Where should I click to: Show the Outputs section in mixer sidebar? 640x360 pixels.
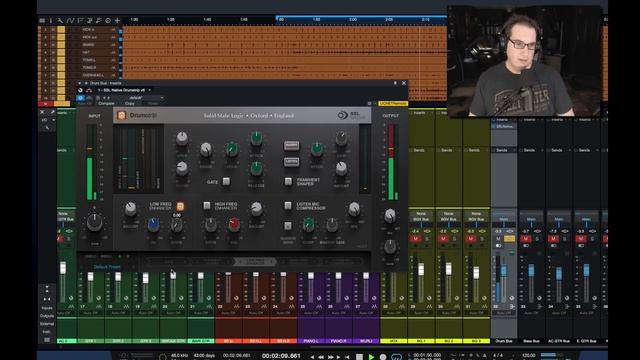tap(47, 316)
